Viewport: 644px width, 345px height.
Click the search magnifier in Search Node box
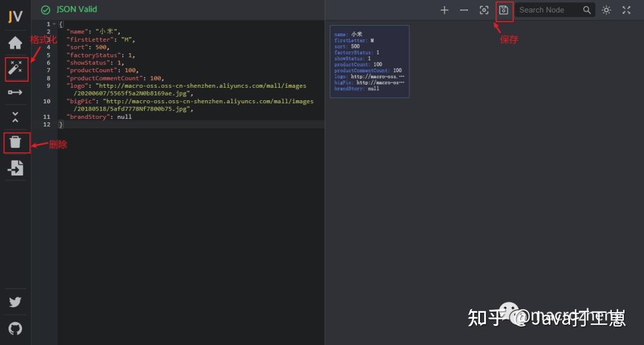coord(587,10)
